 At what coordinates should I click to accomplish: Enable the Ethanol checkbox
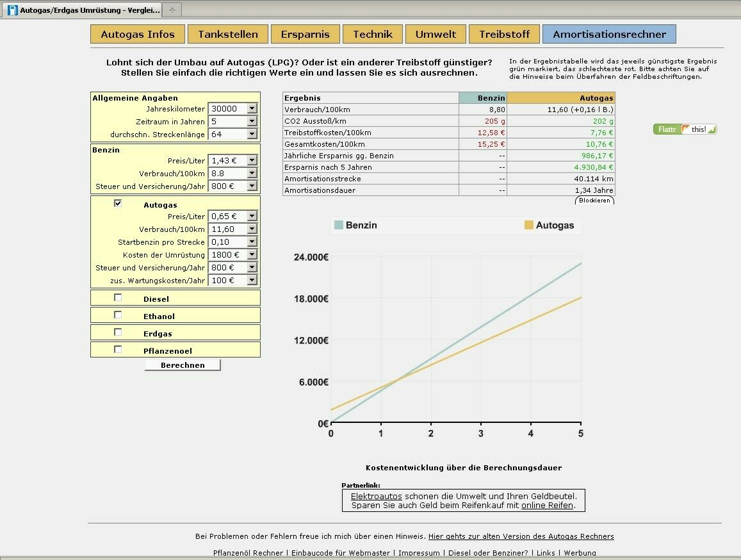tap(118, 315)
